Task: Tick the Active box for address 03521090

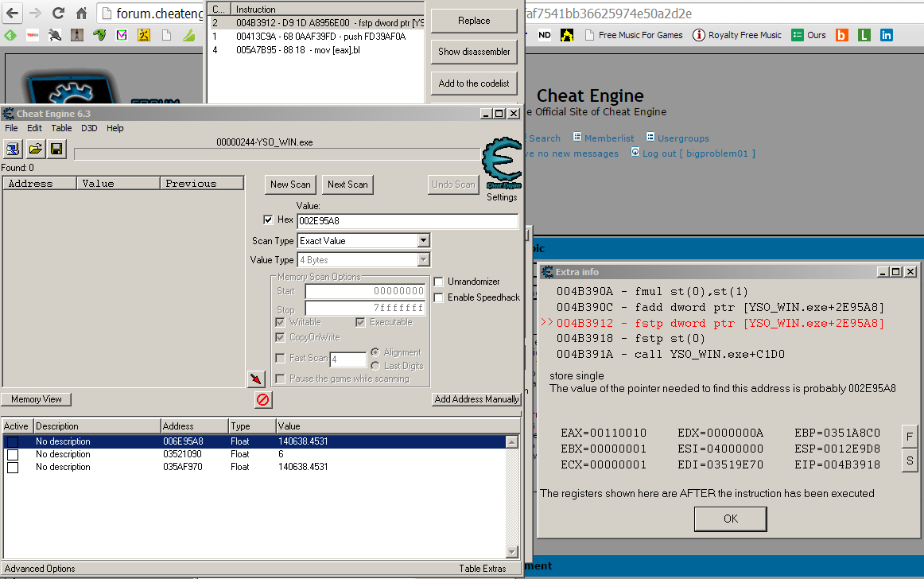Action: (x=12, y=454)
